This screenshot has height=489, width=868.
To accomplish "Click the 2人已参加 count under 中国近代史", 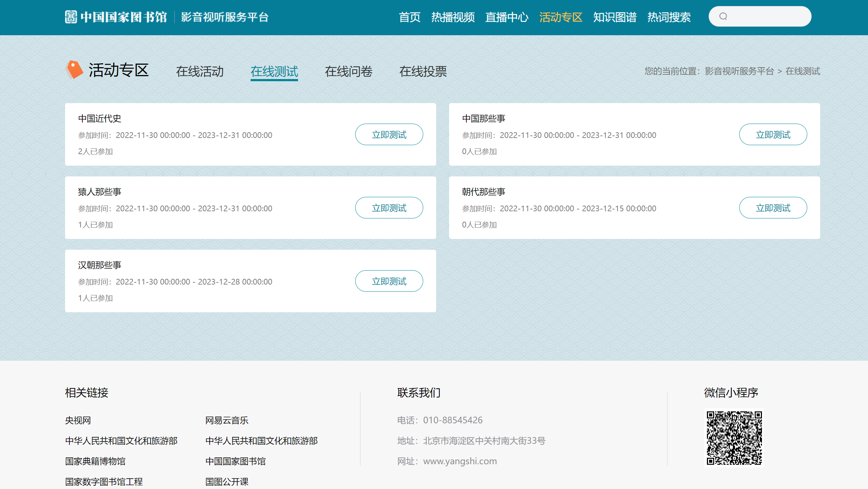I will (95, 152).
